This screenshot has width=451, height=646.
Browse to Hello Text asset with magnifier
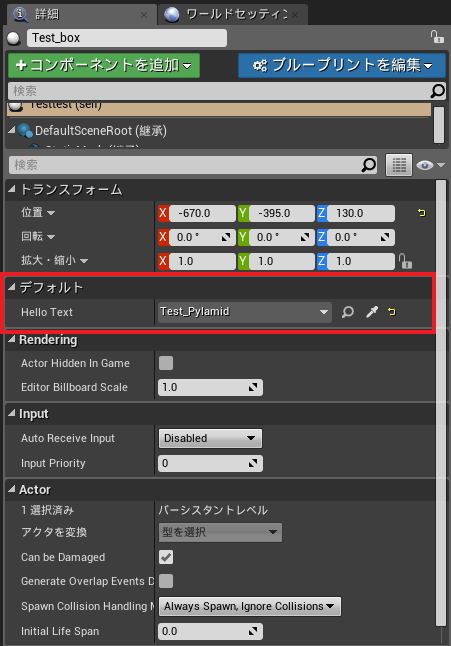click(348, 312)
